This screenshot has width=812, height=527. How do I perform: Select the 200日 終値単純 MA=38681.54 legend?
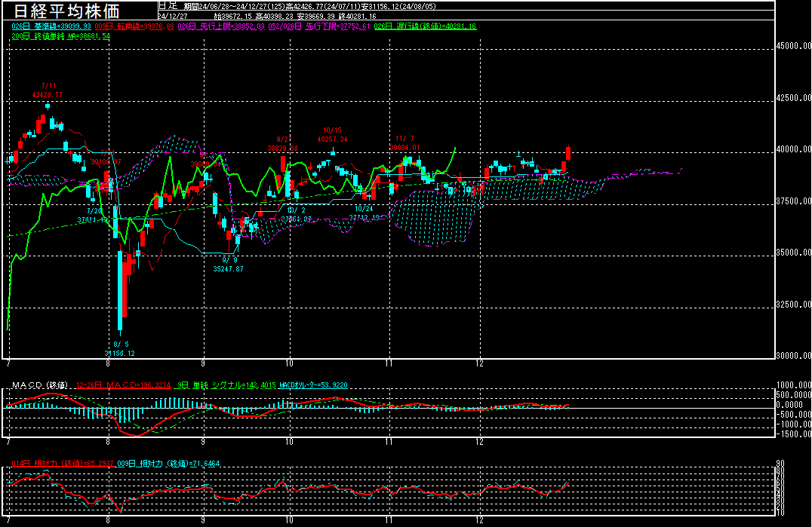60,36
